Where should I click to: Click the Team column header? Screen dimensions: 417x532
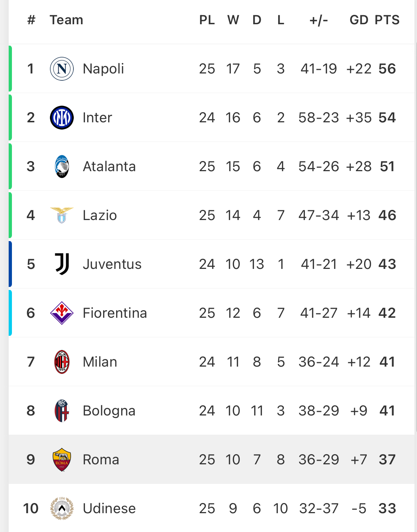[x=67, y=20]
